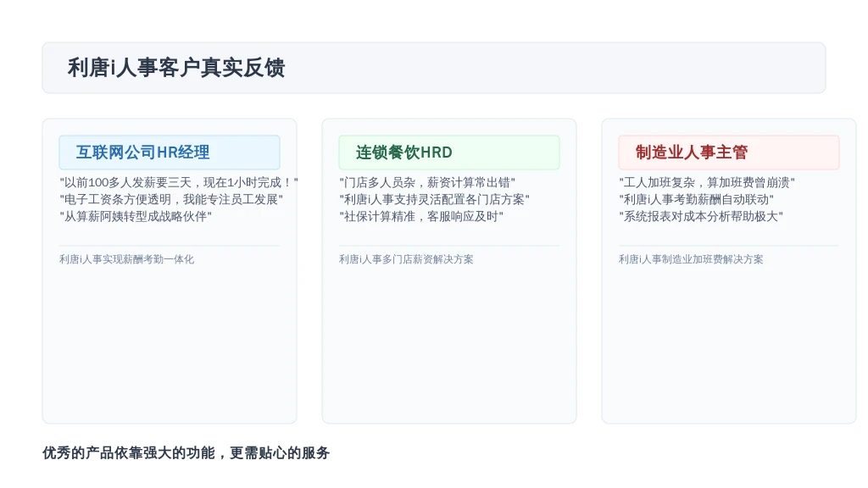Click the quote 系统报表对成本分析帮助极大
868x488 pixels.
point(700,216)
